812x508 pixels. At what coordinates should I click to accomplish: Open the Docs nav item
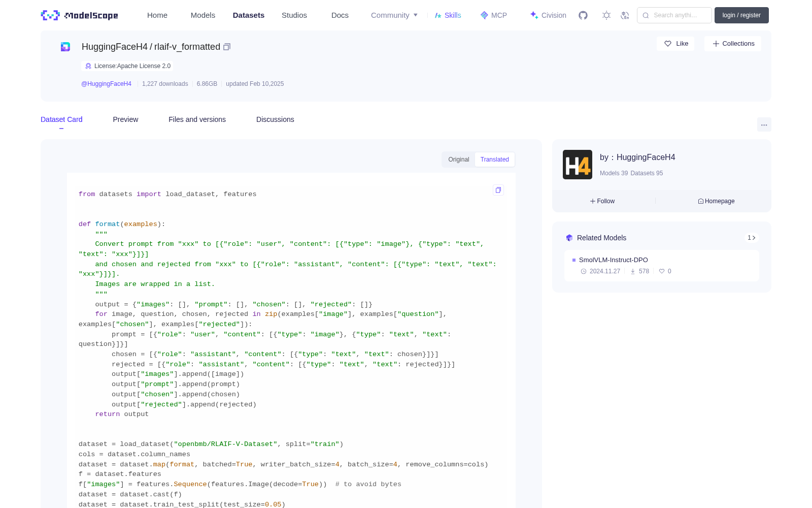340,15
